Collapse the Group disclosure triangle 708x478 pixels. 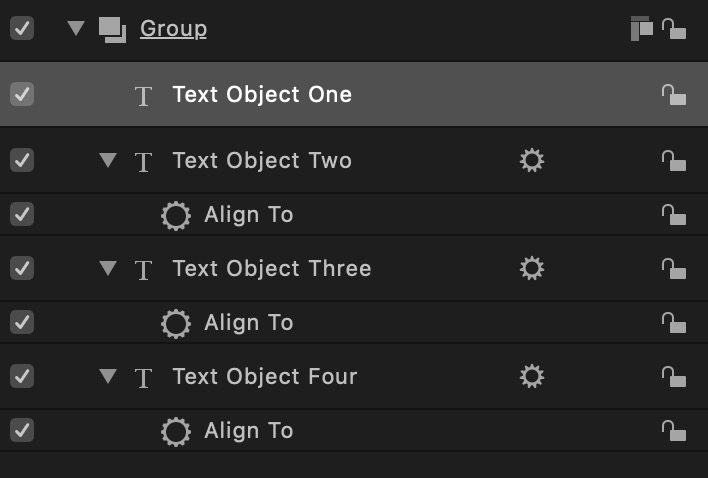[x=76, y=28]
